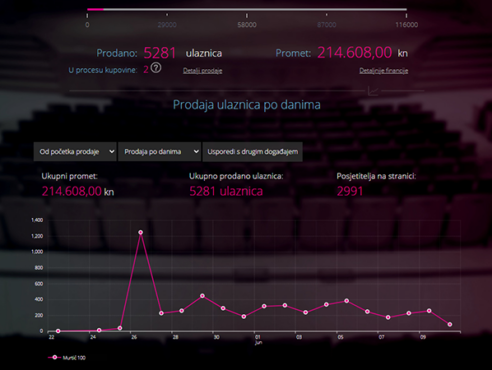Click the help icon next to purchase-in-progress count

[156, 68]
